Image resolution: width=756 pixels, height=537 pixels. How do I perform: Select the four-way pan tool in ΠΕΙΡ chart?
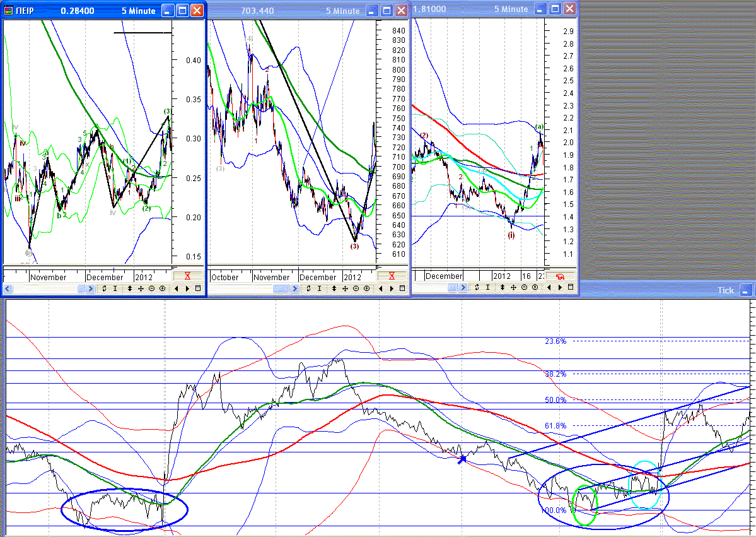click(141, 288)
